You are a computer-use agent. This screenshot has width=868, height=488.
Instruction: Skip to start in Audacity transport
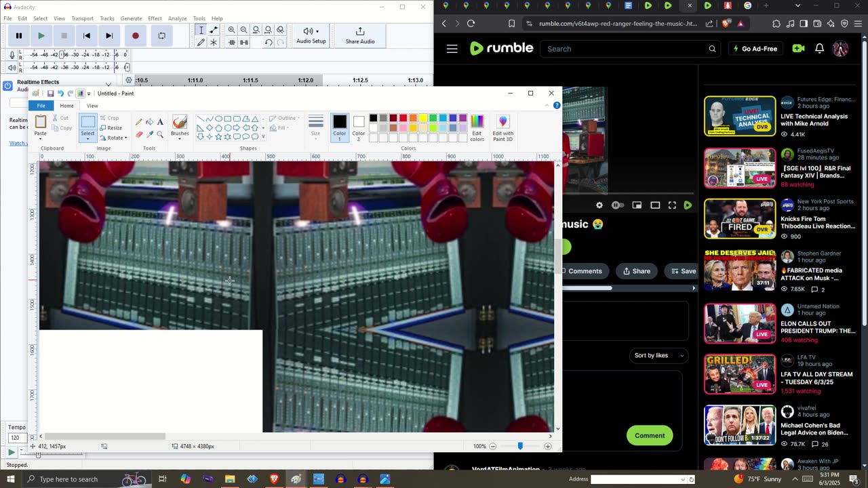coord(87,36)
